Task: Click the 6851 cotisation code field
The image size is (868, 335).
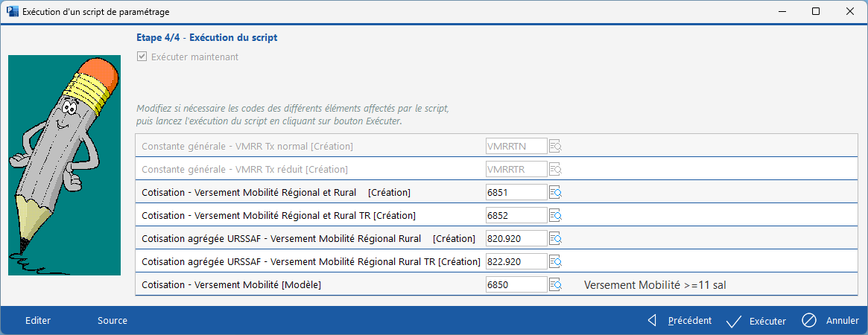Action: tap(516, 193)
